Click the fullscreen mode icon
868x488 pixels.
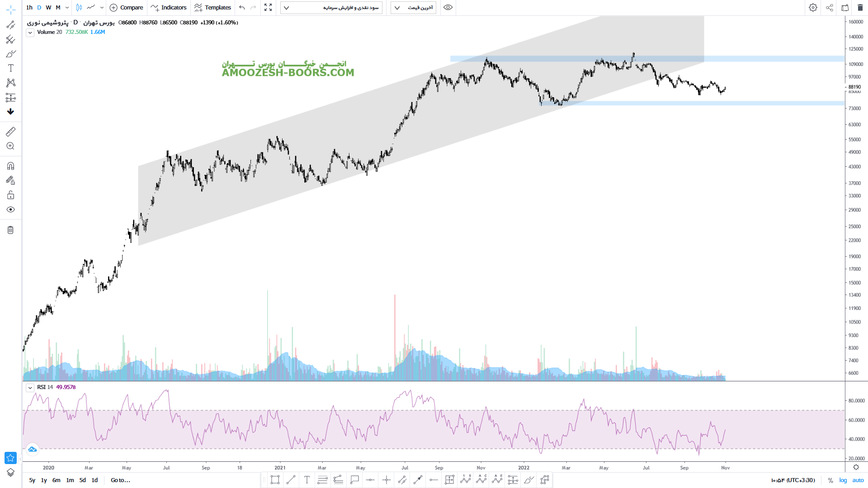coord(268,8)
